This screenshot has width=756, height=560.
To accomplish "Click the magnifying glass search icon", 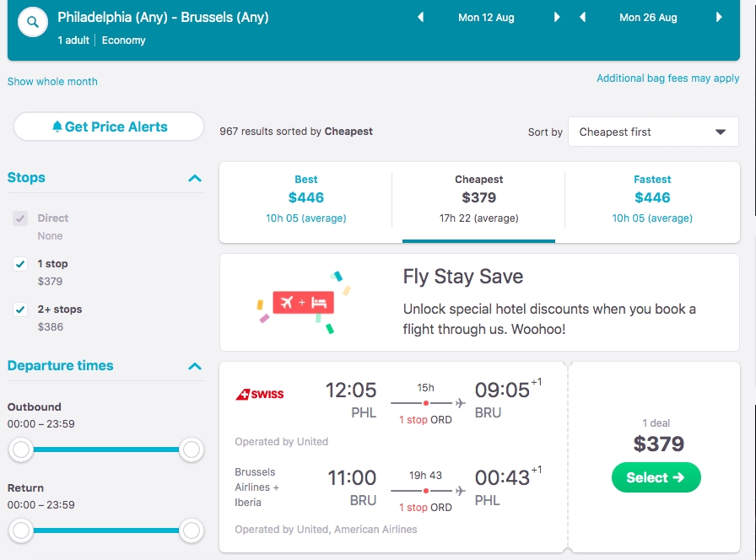I will (32, 22).
